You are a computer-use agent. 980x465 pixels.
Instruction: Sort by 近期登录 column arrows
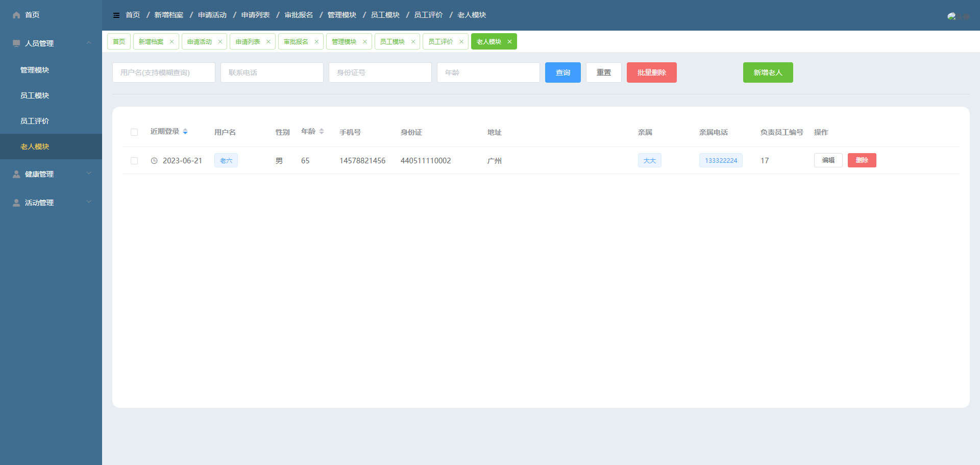pyautogui.click(x=185, y=132)
